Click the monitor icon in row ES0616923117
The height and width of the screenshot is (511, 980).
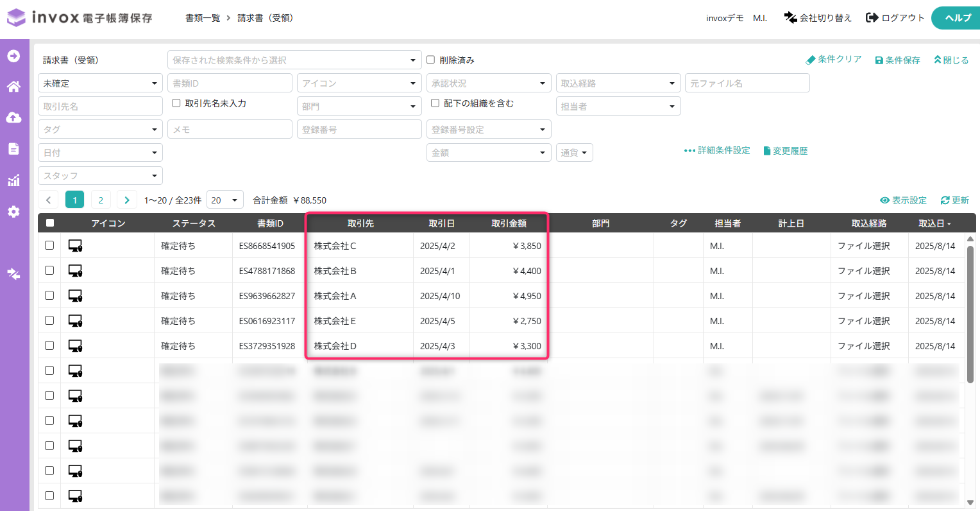tap(76, 321)
